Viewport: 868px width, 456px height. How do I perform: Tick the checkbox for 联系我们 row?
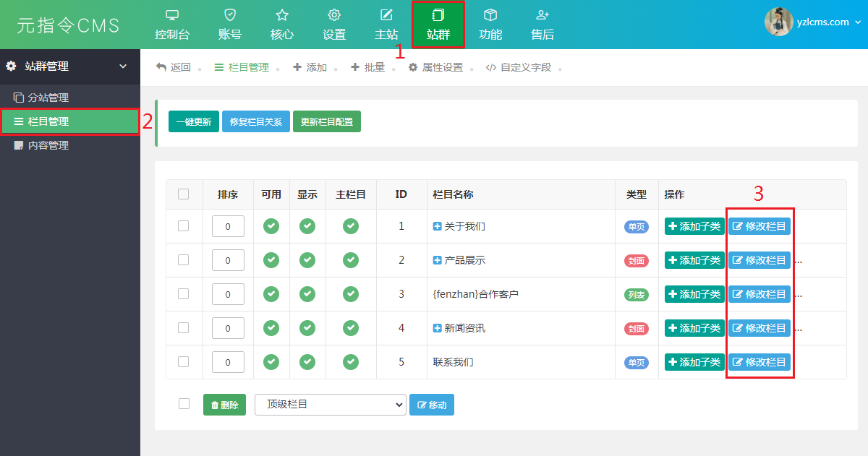click(183, 361)
